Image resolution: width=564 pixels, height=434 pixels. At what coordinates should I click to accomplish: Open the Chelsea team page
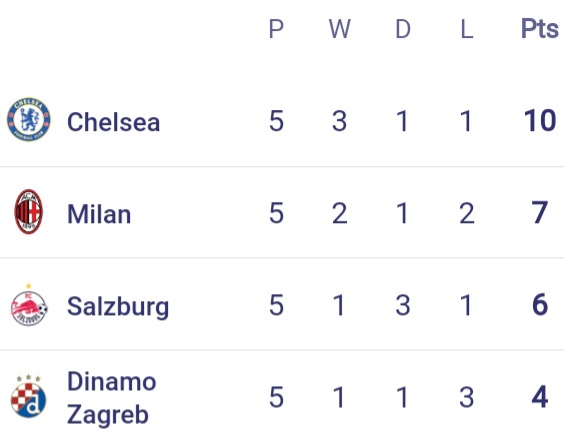(x=113, y=122)
